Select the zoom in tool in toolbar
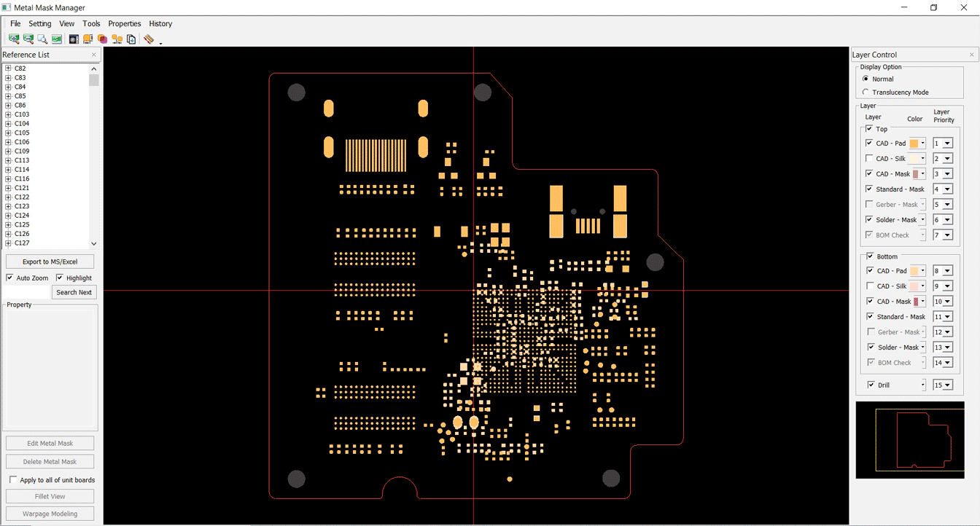980x526 pixels. pos(14,39)
